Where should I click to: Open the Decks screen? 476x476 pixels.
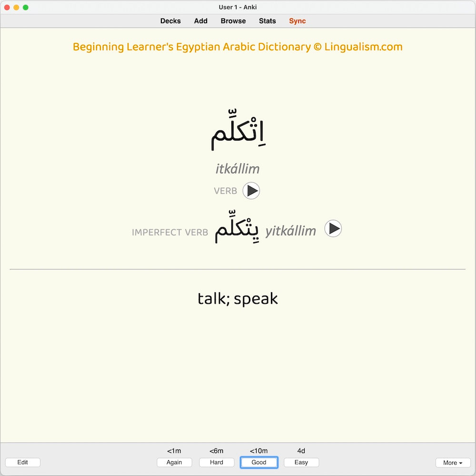pyautogui.click(x=170, y=21)
